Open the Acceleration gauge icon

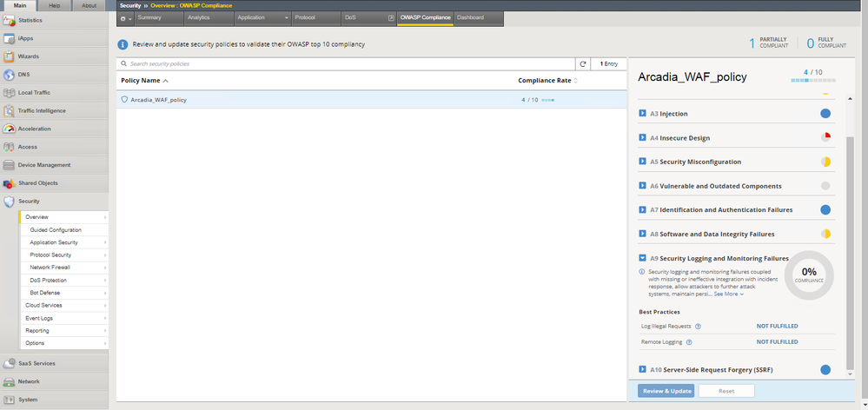9,129
